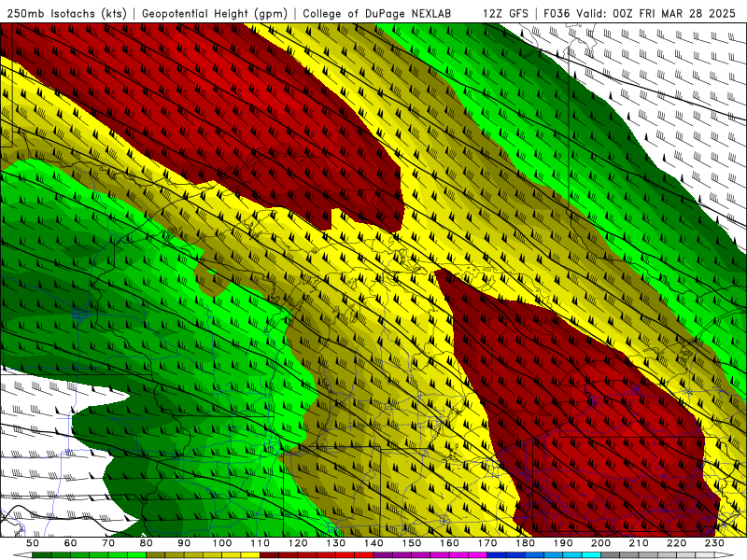Image resolution: width=747 pixels, height=560 pixels.
Task: Select the dark gray swatch right of 200
Action: [x=610, y=554]
